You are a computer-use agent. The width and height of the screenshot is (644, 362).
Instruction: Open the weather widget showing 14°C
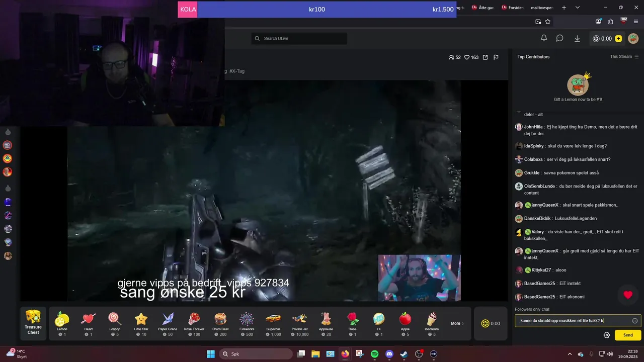click(x=17, y=353)
